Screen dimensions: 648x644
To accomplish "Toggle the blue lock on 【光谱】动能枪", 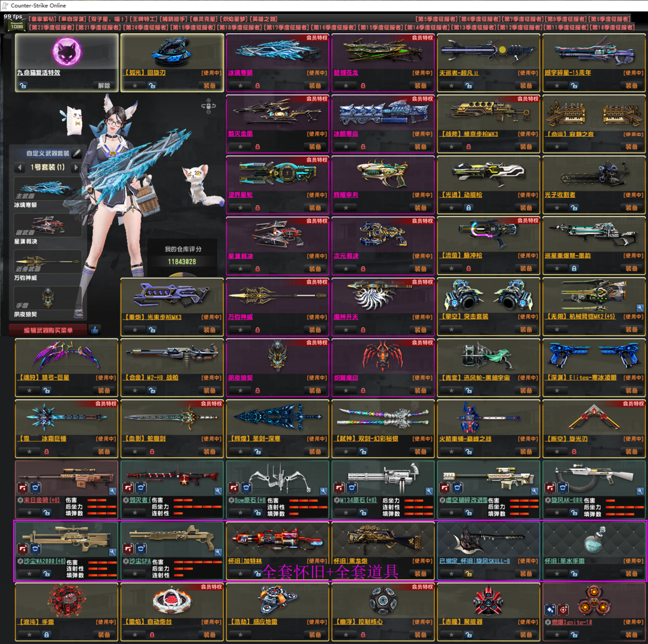I will coord(468,208).
